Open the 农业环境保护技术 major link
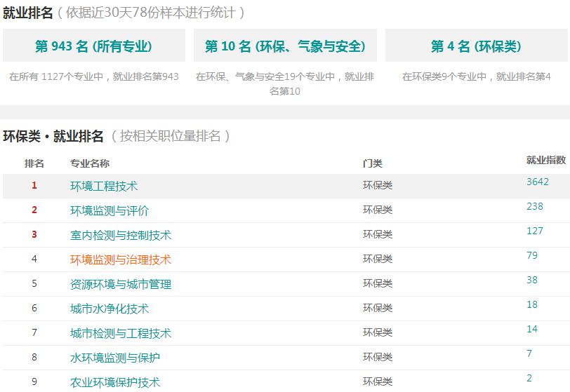The width and height of the screenshot is (570, 392). [115, 383]
